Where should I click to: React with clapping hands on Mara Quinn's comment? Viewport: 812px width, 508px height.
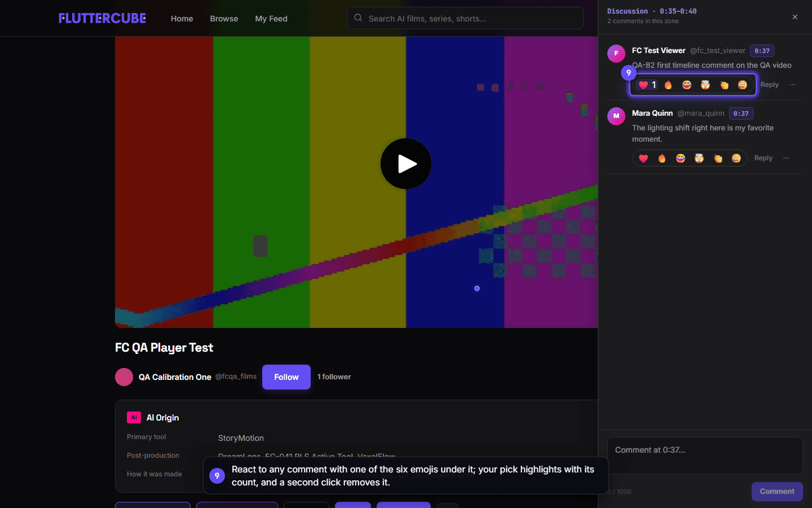tap(718, 158)
